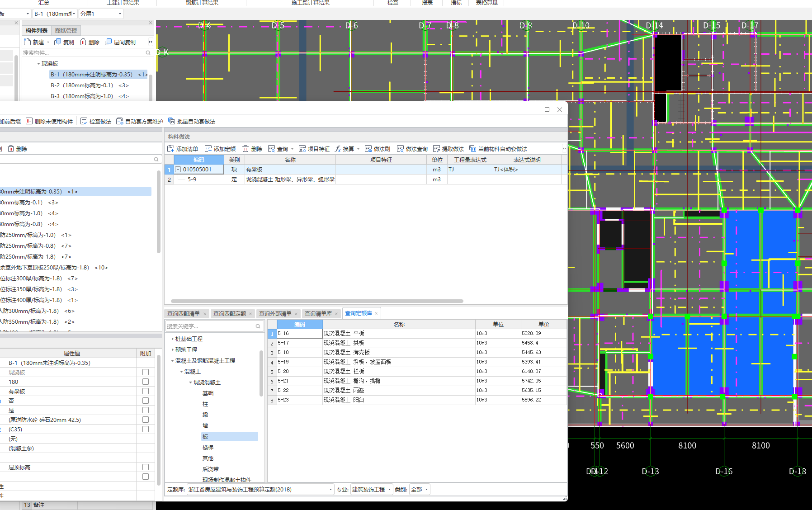Screen dimensions: 812x510
Task: Click the 换算 fx icon
Action: point(337,149)
